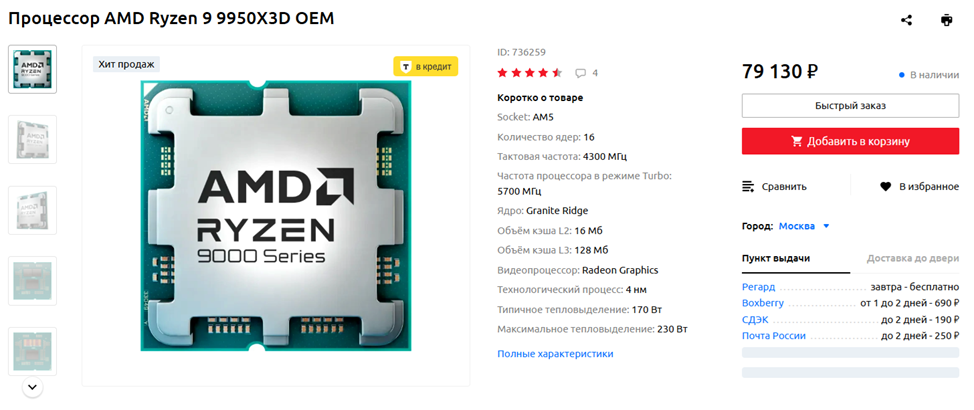Show more thumbnails with the down chevron
This screenshot has width=974, height=410.
click(33, 387)
